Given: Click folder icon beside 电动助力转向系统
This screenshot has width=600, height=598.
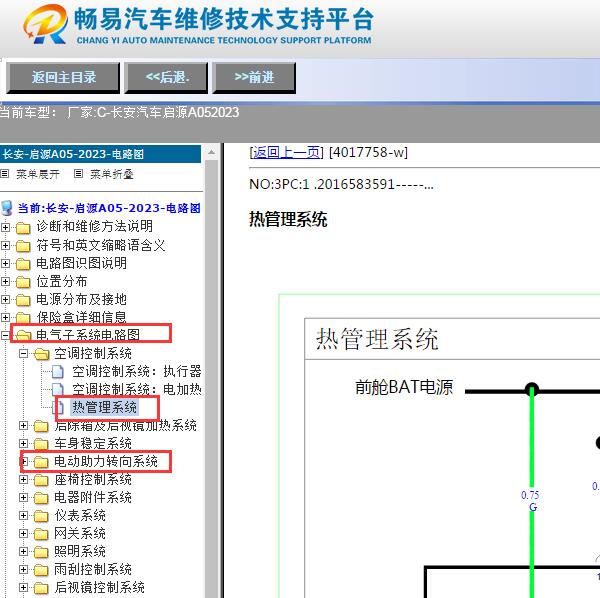Looking at the screenshot, I should tap(41, 462).
